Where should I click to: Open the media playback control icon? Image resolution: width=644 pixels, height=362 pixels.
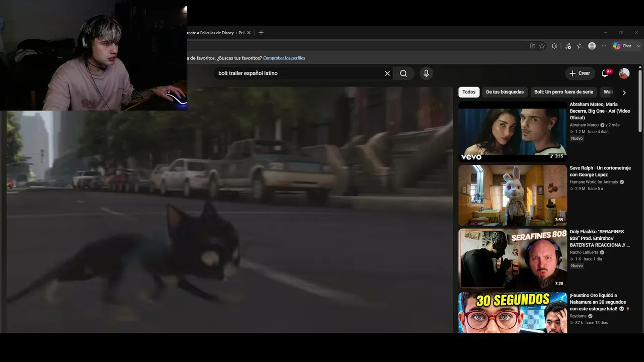pyautogui.click(x=568, y=46)
